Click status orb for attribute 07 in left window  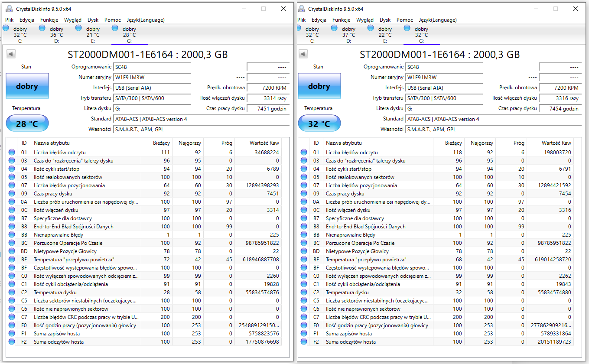click(x=11, y=185)
